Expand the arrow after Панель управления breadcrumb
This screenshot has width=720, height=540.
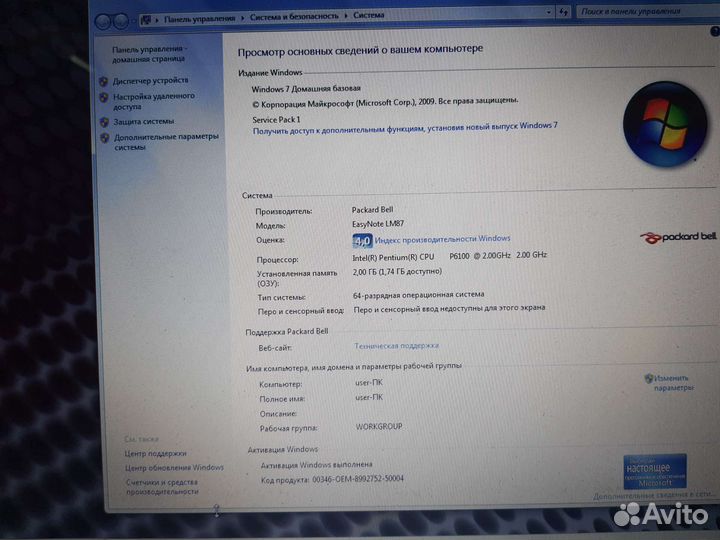242,17
